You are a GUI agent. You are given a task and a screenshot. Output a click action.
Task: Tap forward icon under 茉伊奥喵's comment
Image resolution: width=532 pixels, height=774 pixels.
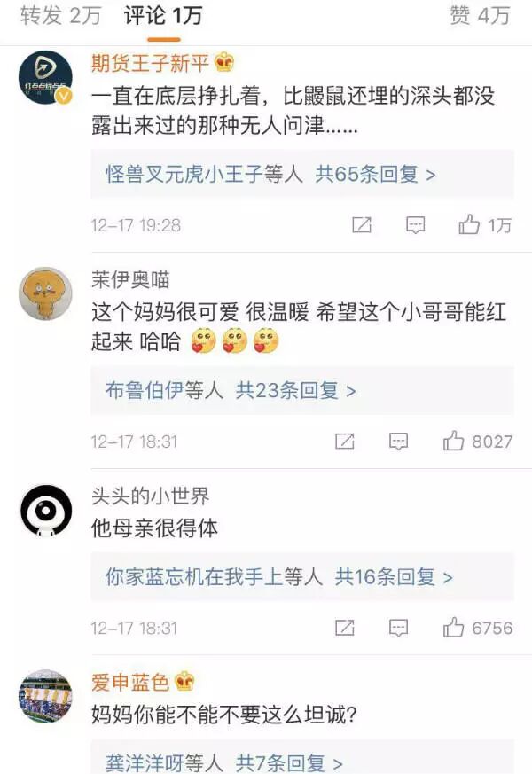point(344,442)
